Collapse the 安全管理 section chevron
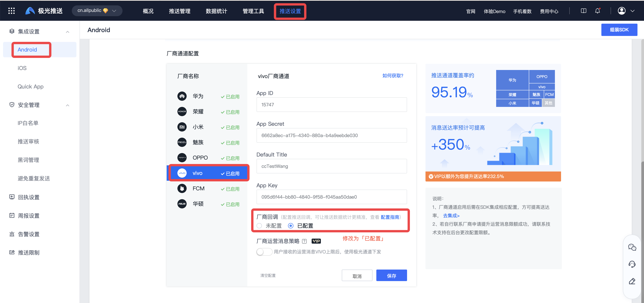The height and width of the screenshot is (303, 644). [68, 105]
